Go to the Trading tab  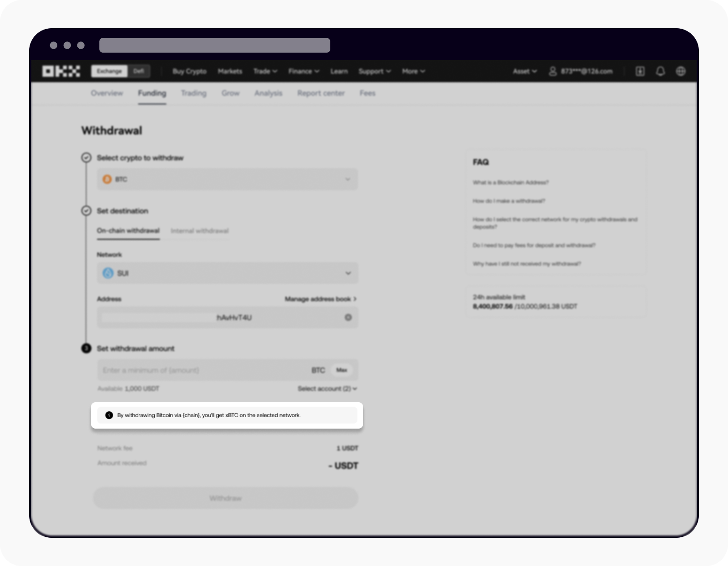[194, 93]
